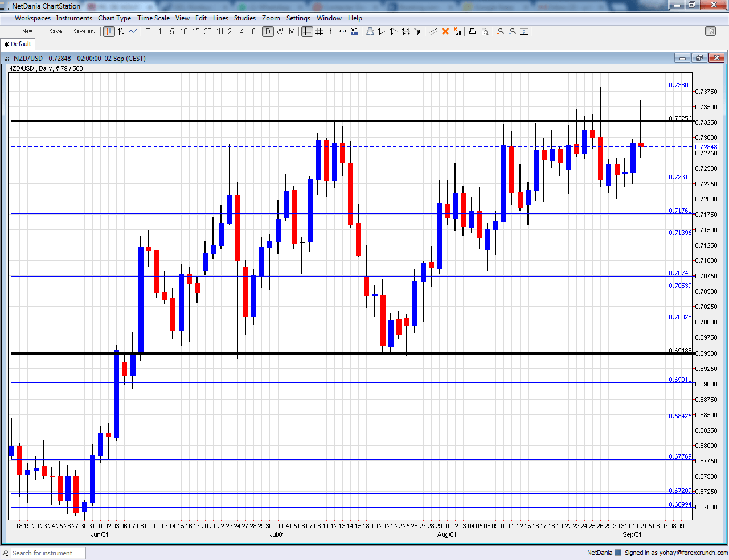Open the crosshair cursor tool
The image size is (729, 560).
[306, 31]
